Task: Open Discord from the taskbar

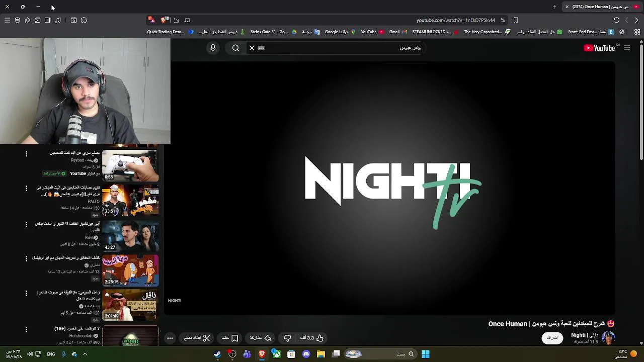Action: (x=306, y=354)
